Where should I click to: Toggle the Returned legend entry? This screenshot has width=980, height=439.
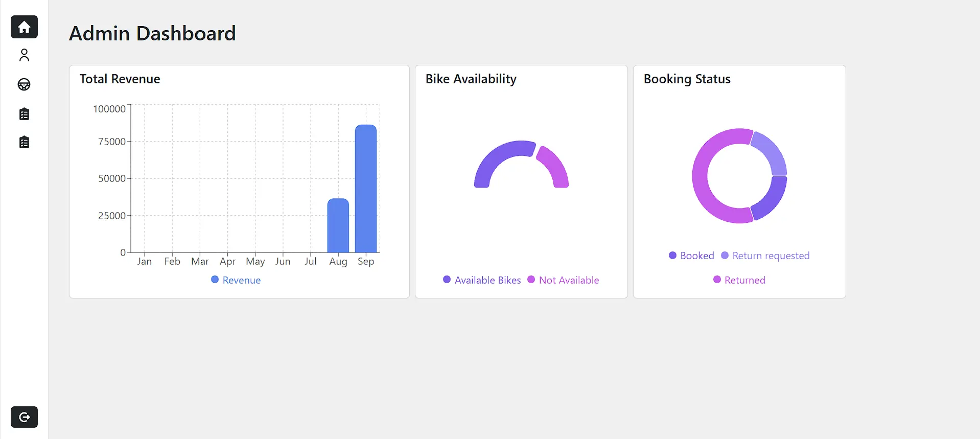(x=739, y=280)
